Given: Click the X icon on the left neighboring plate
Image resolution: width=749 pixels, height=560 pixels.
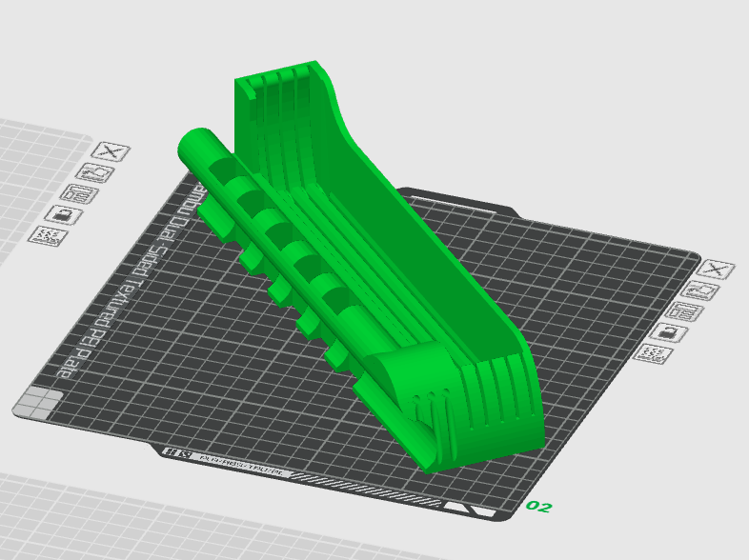Looking at the screenshot, I should 110,151.
